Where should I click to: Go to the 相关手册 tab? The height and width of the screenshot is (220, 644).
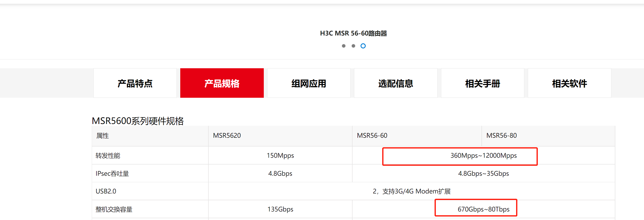click(x=482, y=83)
